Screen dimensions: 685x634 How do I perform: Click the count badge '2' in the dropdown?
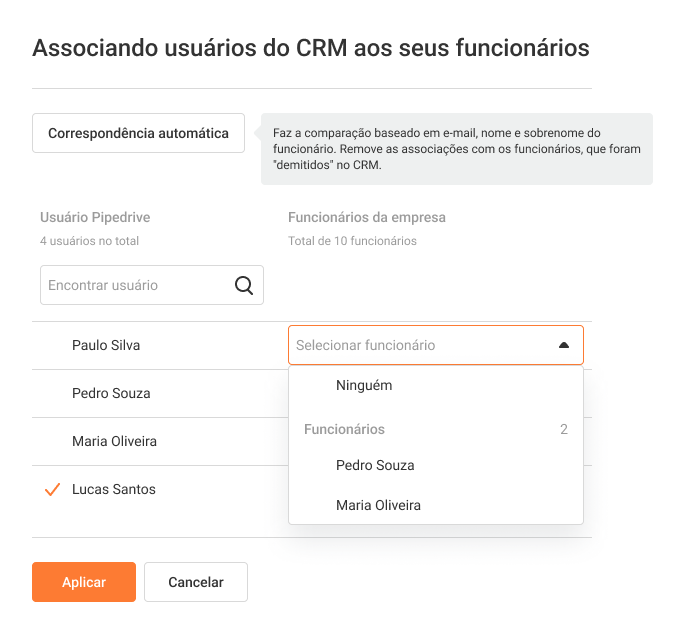click(564, 429)
